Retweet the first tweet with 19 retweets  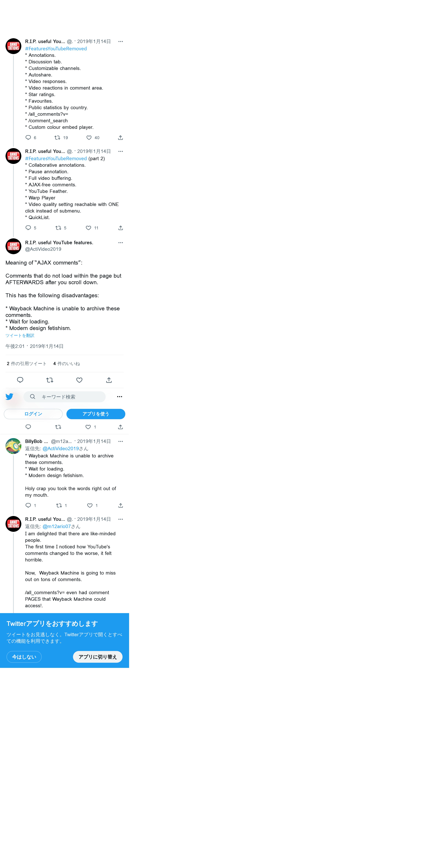click(x=58, y=137)
